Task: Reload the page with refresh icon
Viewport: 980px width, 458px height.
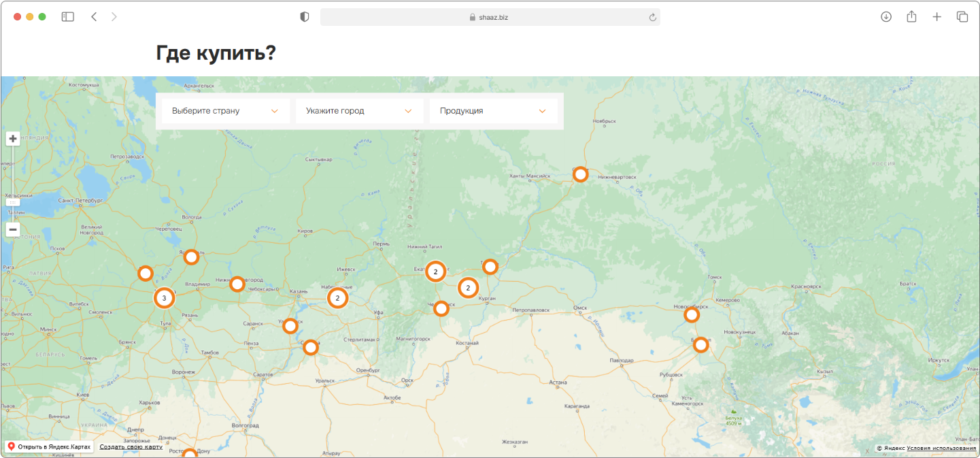Action: point(652,17)
